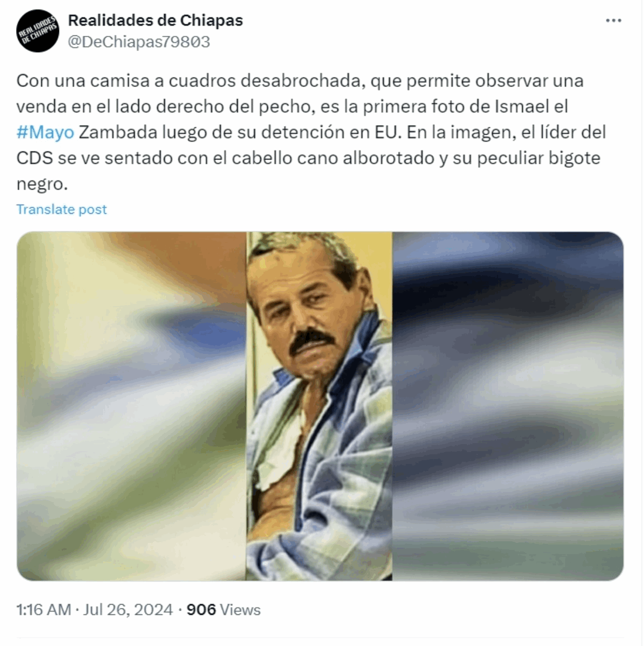Open the central photo of the mustached man

[319, 406]
